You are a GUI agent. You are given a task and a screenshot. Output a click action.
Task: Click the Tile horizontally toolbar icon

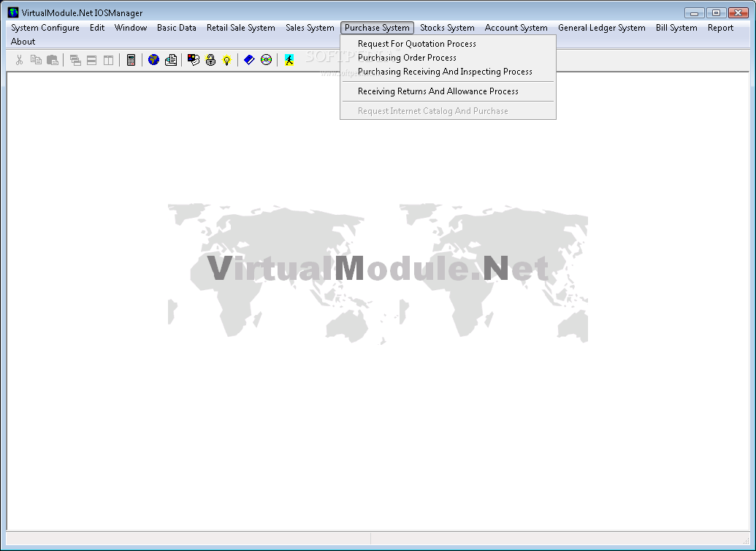91,60
